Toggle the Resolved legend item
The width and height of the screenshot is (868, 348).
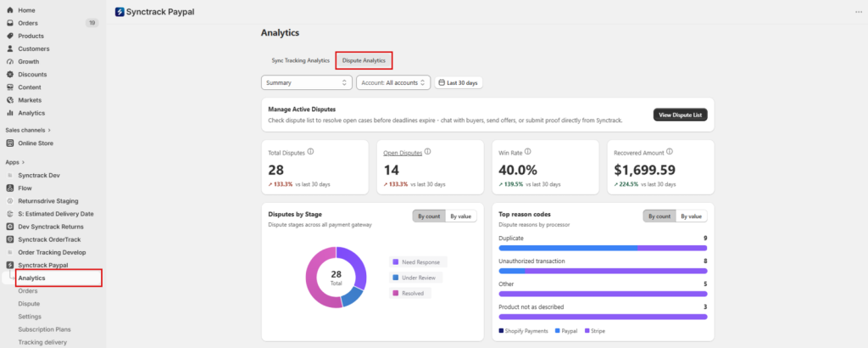(x=410, y=293)
